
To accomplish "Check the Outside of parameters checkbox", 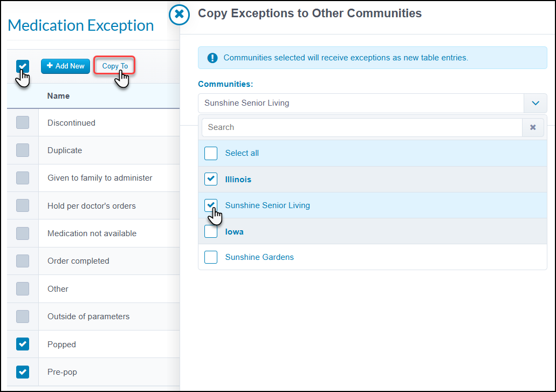I will pyautogui.click(x=23, y=317).
